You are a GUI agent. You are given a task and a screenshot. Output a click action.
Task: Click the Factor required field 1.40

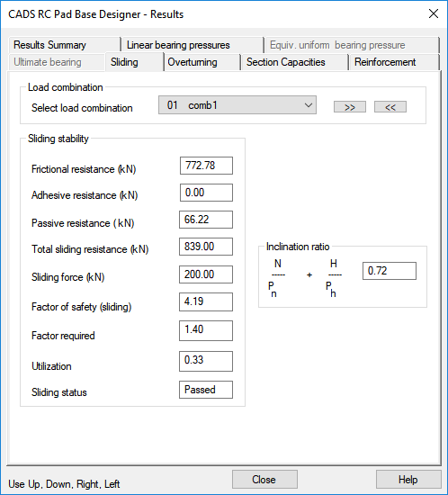point(206,330)
